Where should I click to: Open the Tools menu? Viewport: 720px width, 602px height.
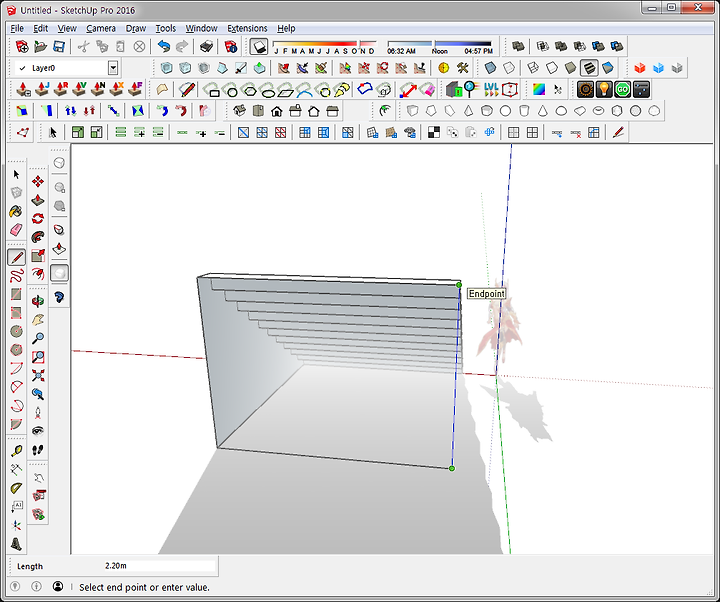click(x=165, y=28)
